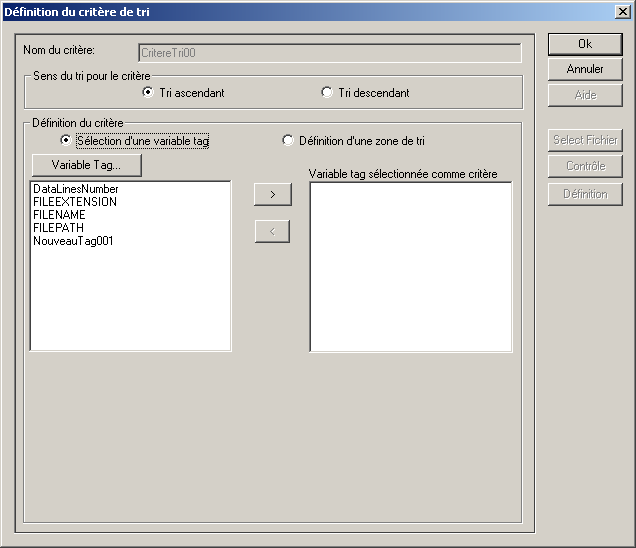Switch to Définition d'une zone de tri
The image size is (636, 548).
click(x=288, y=141)
